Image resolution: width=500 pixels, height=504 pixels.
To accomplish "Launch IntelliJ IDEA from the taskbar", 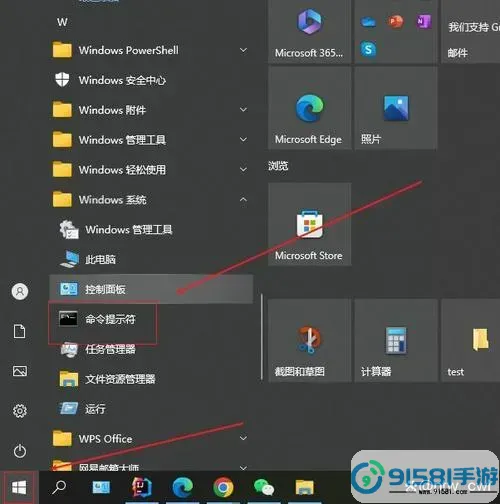I will [142, 487].
